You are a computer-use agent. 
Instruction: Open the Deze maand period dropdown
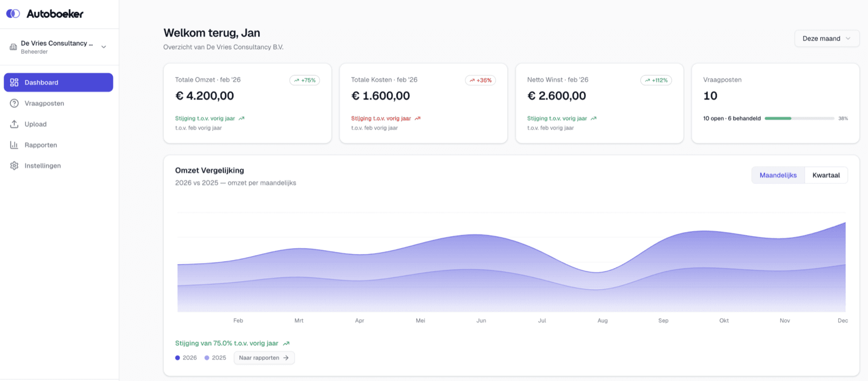click(827, 39)
